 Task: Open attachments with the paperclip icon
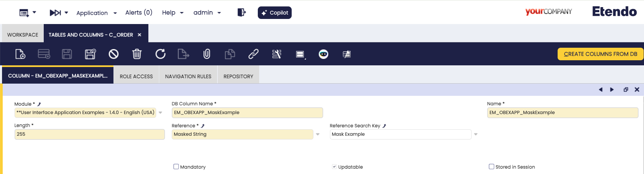tap(207, 54)
